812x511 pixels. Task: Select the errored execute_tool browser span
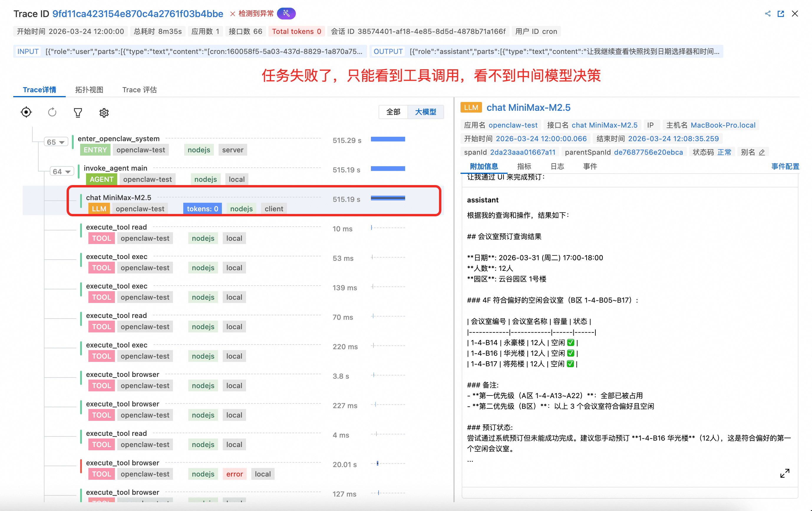123,463
